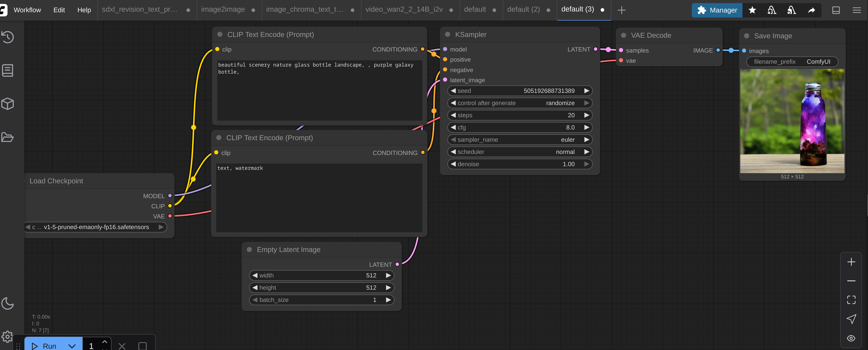Open the model library cube icon
This screenshot has width=868, height=350.
(8, 104)
